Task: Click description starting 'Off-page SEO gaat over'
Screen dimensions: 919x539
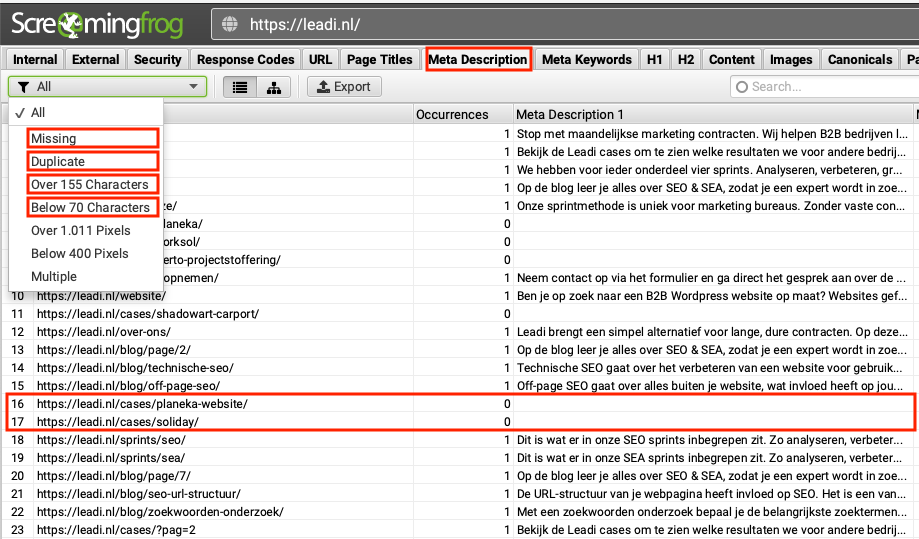Action: pos(710,386)
